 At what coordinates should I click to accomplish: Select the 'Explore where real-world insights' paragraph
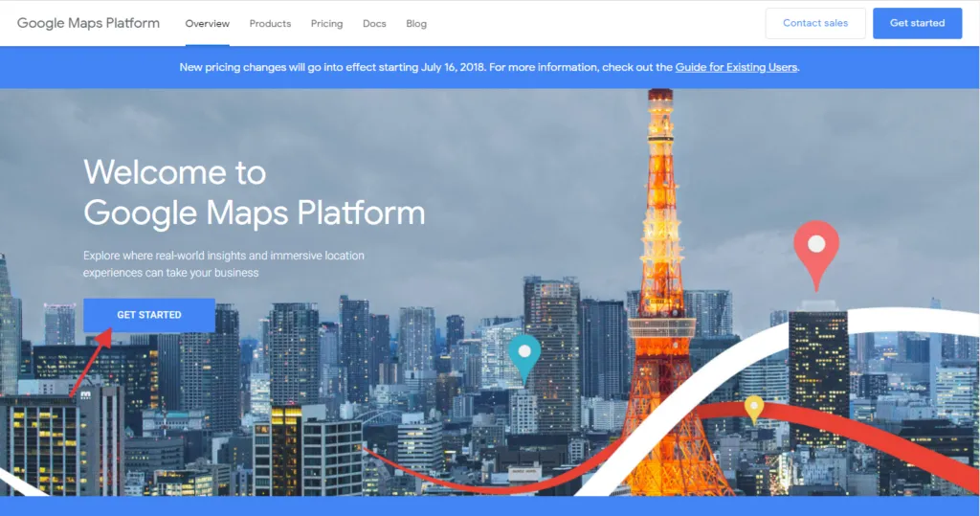[x=224, y=264]
